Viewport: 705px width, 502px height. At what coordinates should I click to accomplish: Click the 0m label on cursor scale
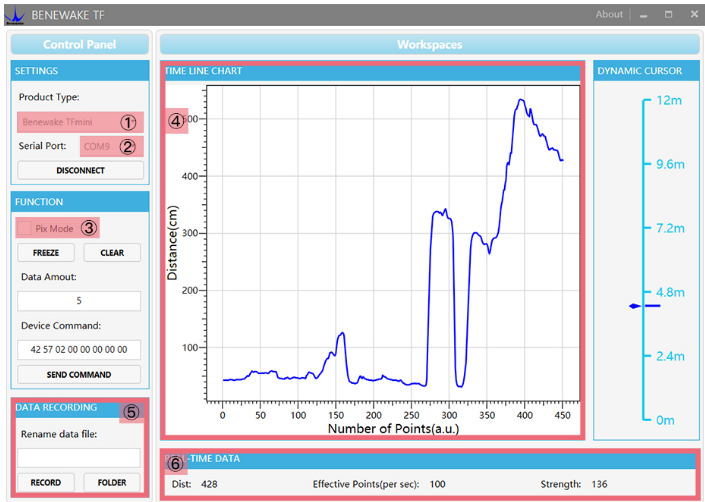point(665,421)
